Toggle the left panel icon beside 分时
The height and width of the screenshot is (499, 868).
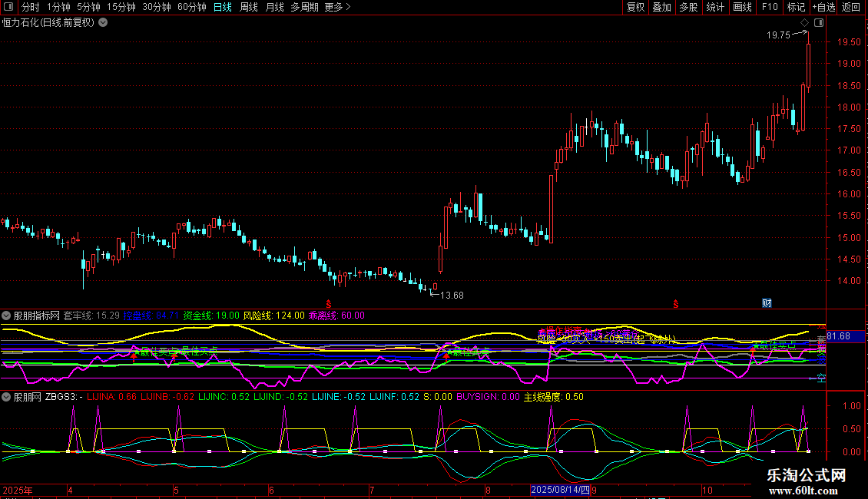coord(8,7)
